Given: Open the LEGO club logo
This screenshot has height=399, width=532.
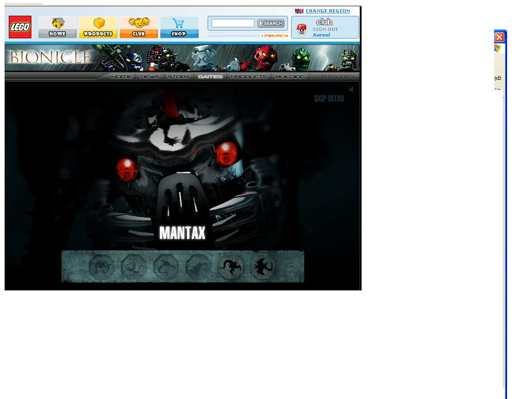Looking at the screenshot, I should pos(324,22).
